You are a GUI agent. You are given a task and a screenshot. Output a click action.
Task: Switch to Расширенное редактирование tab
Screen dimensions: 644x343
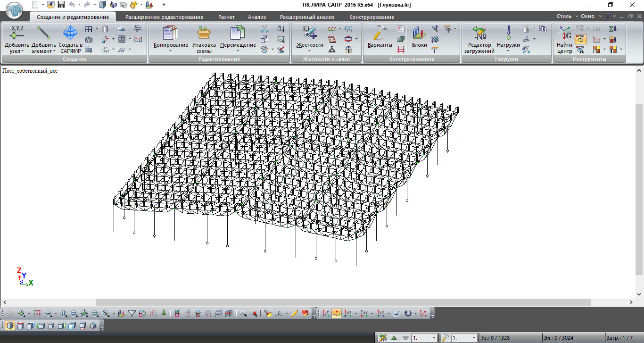[164, 17]
